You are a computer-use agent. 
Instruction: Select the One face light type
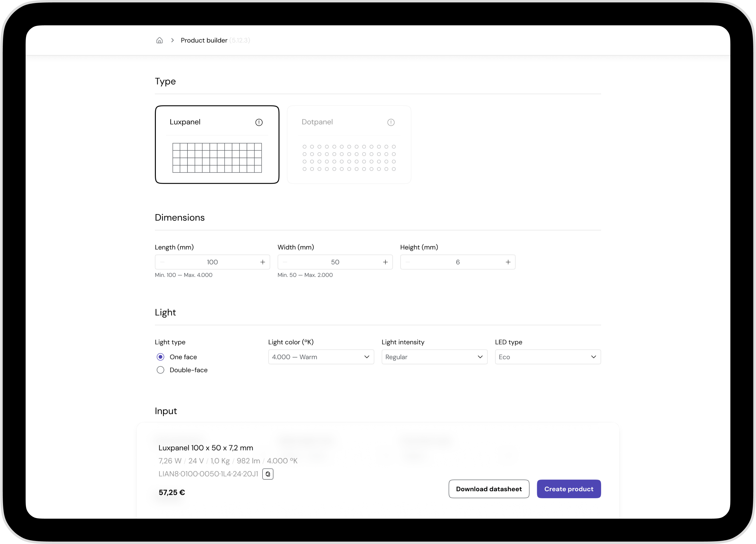click(160, 356)
